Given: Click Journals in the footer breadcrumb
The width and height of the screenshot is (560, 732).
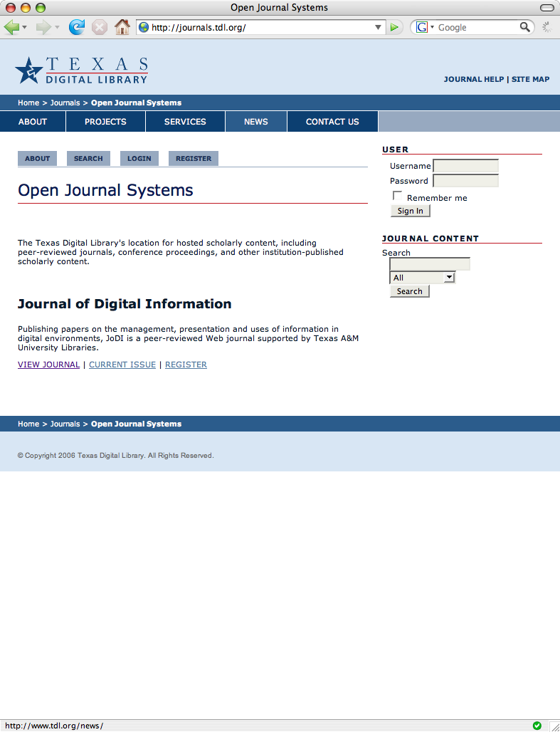Looking at the screenshot, I should click(x=65, y=424).
